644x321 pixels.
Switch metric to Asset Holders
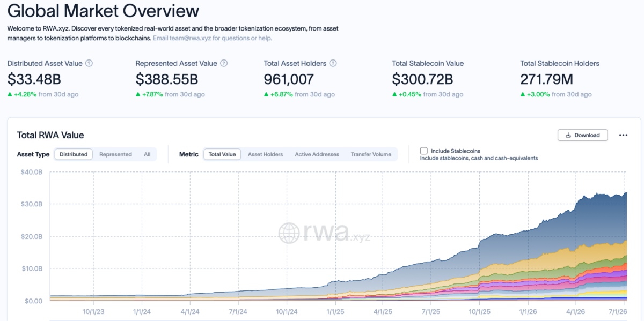pyautogui.click(x=265, y=154)
